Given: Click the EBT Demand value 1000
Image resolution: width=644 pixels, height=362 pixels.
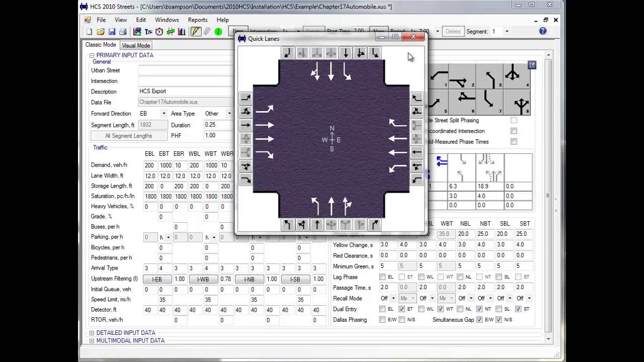Looking at the screenshot, I should tap(166, 165).
